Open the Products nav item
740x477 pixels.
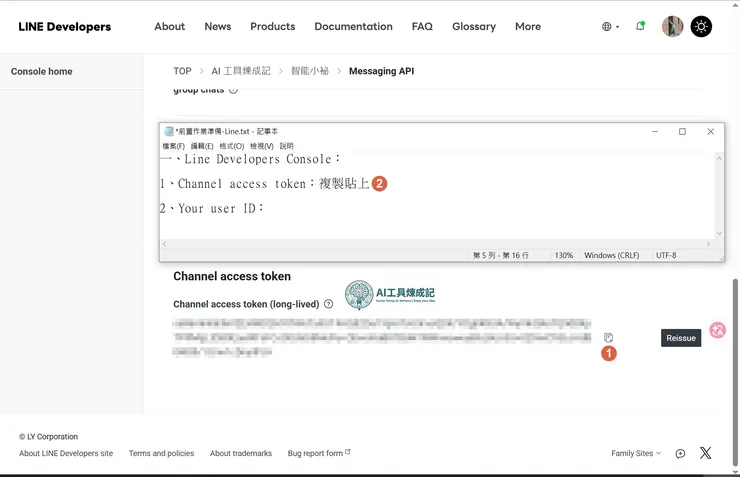(x=273, y=26)
